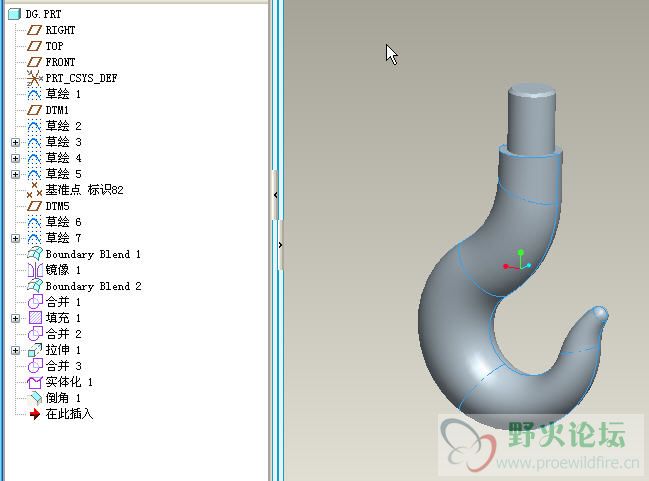
Task: Select the DTM1 datum plane icon
Action: click(34, 110)
